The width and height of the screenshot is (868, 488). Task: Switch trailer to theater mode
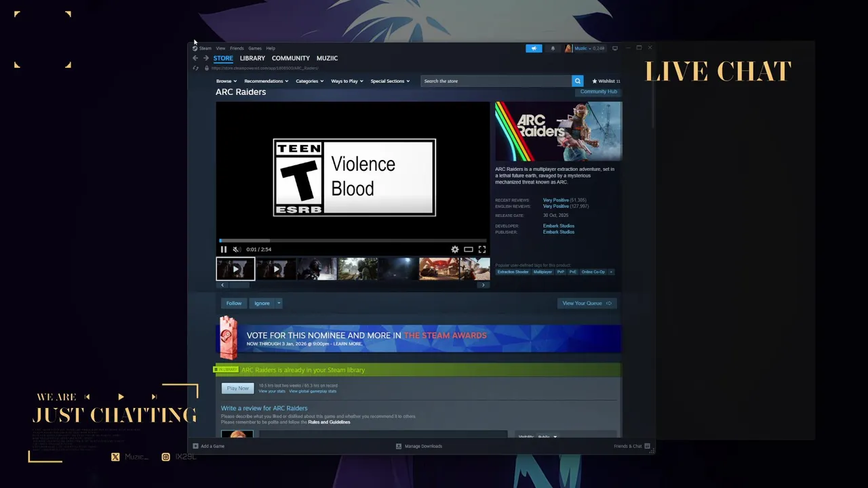pyautogui.click(x=468, y=249)
